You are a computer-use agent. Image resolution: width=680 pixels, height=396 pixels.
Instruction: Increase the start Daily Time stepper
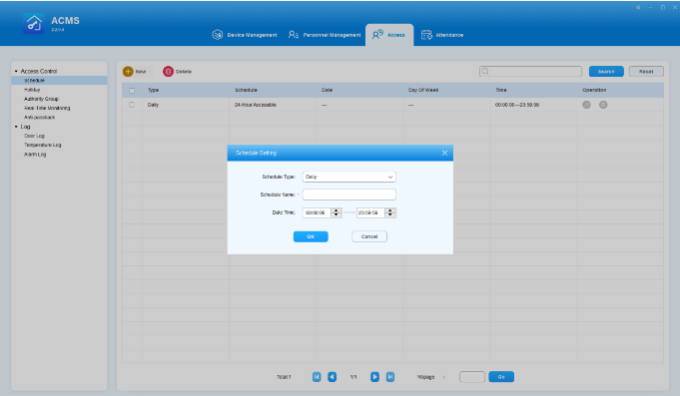click(336, 210)
